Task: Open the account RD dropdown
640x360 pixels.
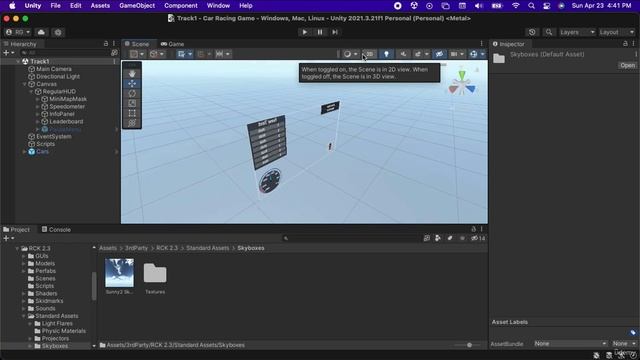Action: click(18, 32)
